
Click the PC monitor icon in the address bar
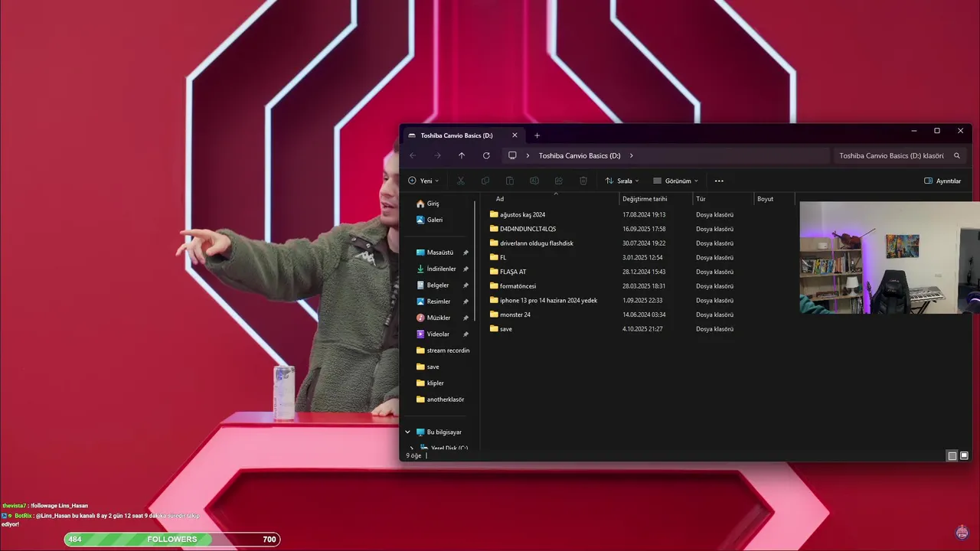pyautogui.click(x=512, y=155)
